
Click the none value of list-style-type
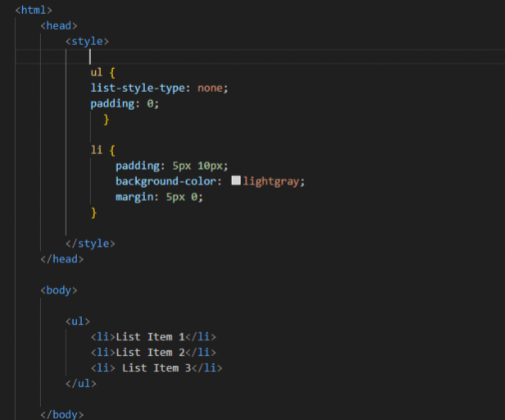(x=210, y=88)
